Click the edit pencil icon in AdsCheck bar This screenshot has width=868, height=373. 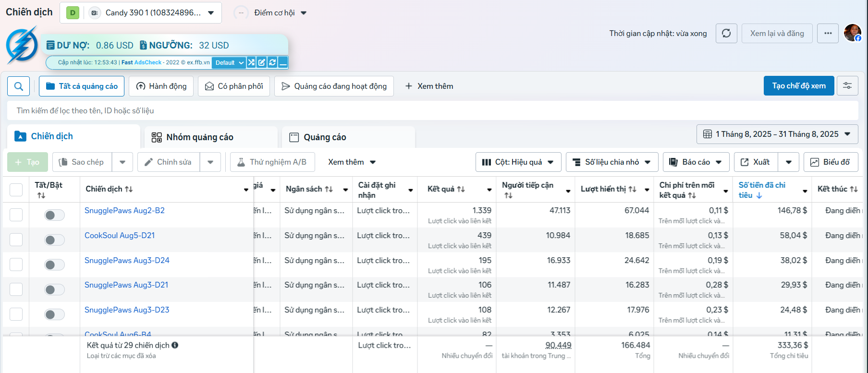(262, 62)
